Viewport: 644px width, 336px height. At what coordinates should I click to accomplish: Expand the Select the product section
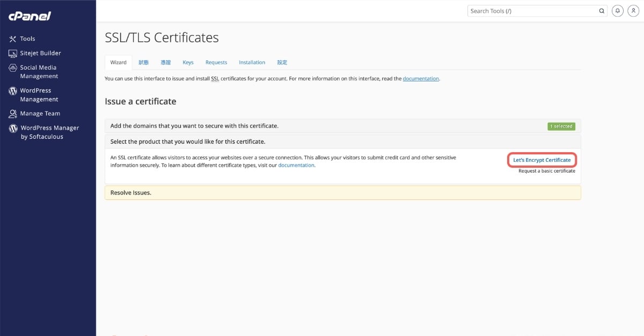[343, 141]
